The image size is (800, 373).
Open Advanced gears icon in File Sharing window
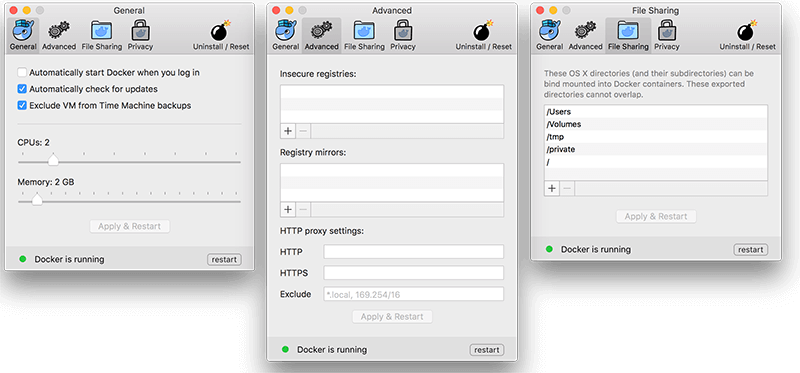pos(585,31)
